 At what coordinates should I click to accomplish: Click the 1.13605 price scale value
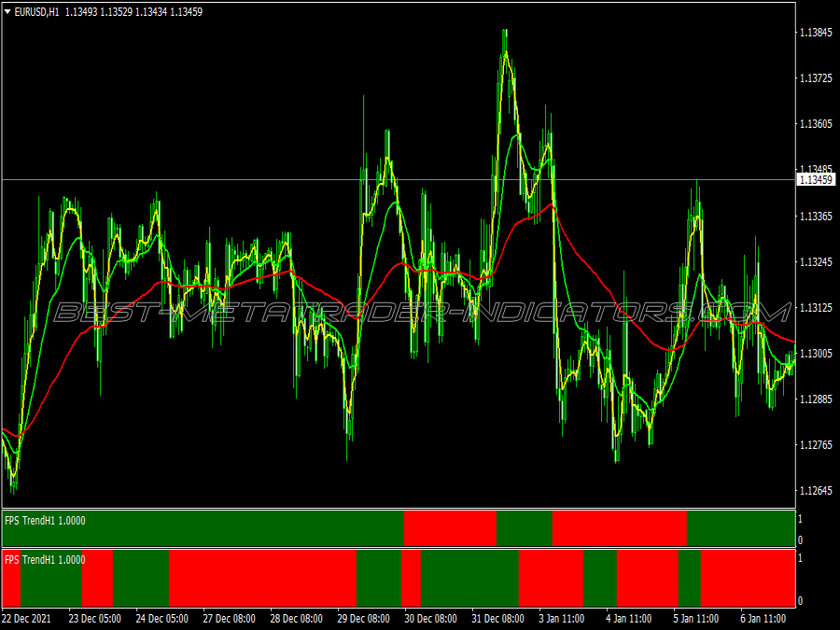(816, 124)
